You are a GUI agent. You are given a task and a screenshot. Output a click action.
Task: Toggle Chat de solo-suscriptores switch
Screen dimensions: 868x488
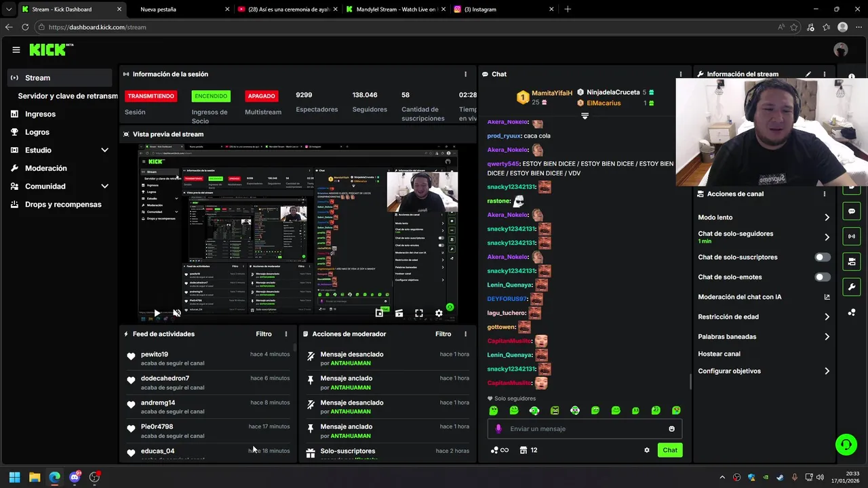[x=823, y=258]
